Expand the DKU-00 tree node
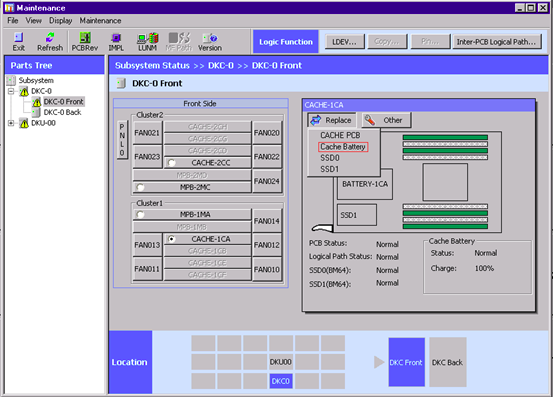The image size is (553, 397). click(11, 123)
